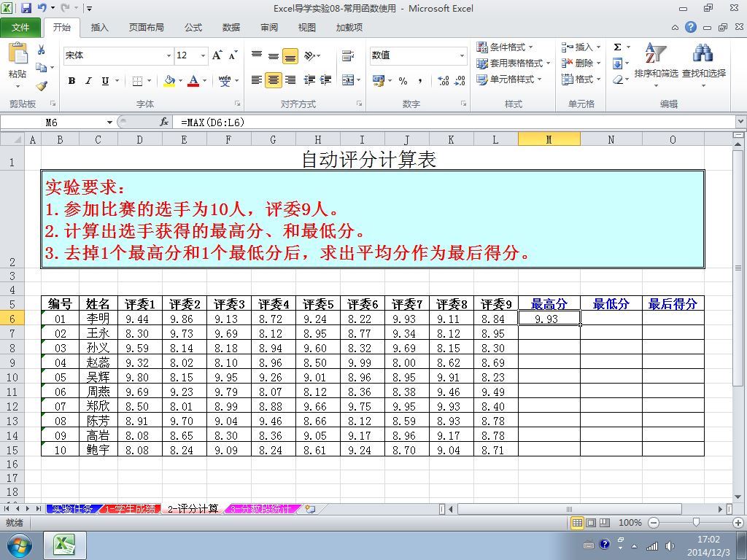Expand the formula bar with right-end arrow
Image resolution: width=747 pixels, height=560 pixels.
coord(741,122)
